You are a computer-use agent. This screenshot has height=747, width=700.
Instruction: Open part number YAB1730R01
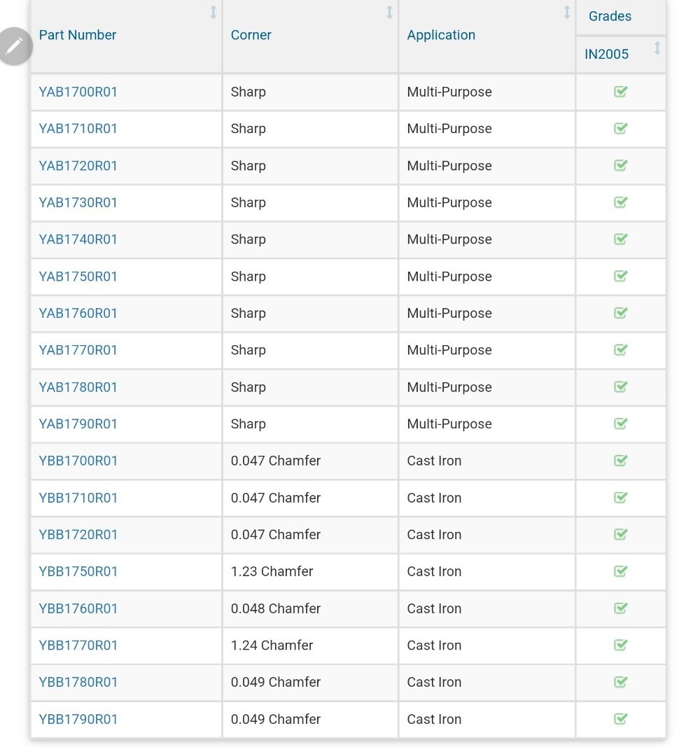point(78,202)
